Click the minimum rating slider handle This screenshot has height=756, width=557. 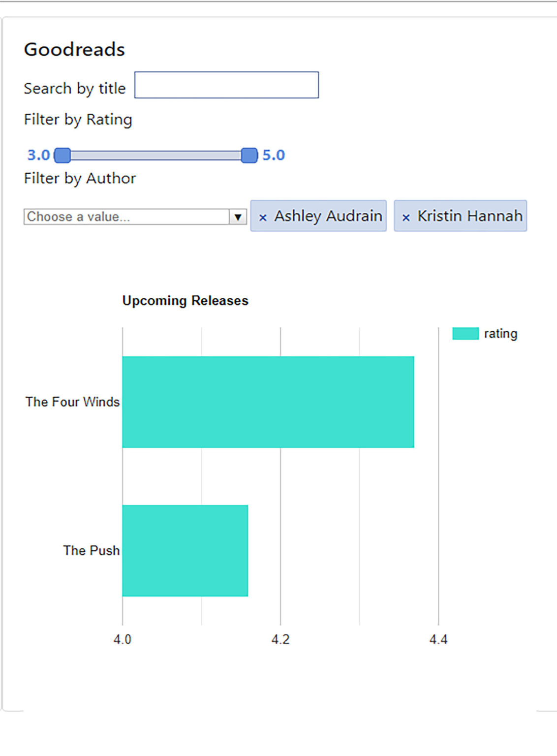(x=62, y=156)
